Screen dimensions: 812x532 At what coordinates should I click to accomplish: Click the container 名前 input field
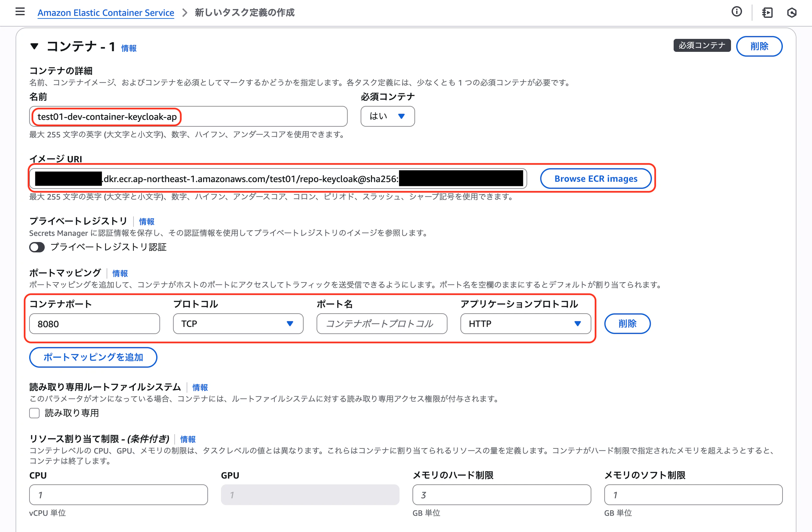188,116
